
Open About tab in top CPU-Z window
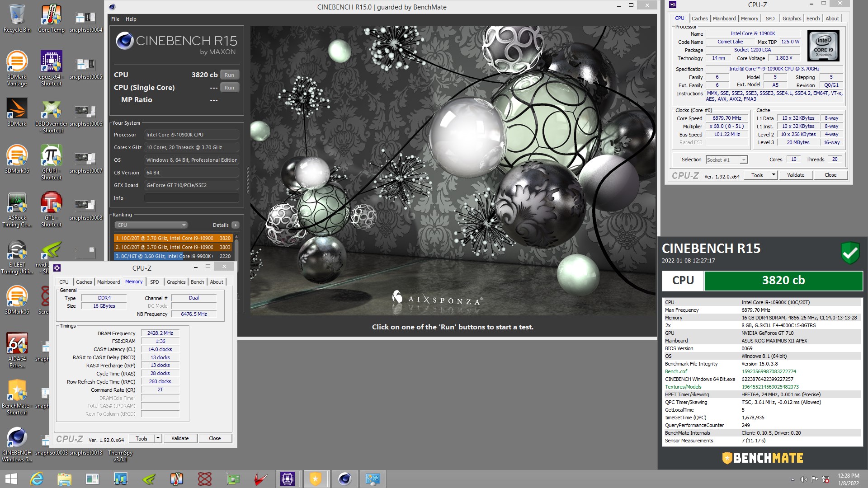[x=832, y=19]
